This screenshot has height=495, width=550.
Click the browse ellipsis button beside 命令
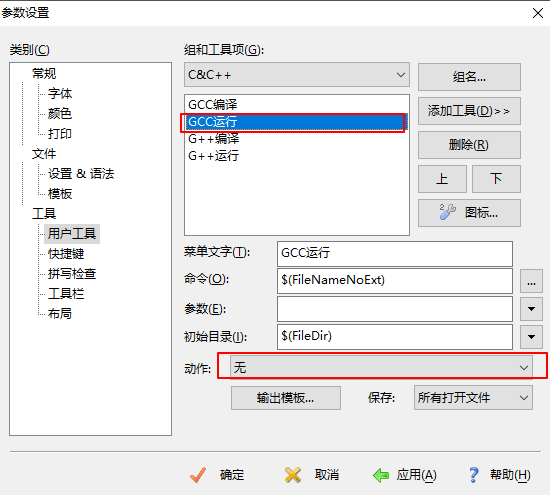tap(531, 281)
